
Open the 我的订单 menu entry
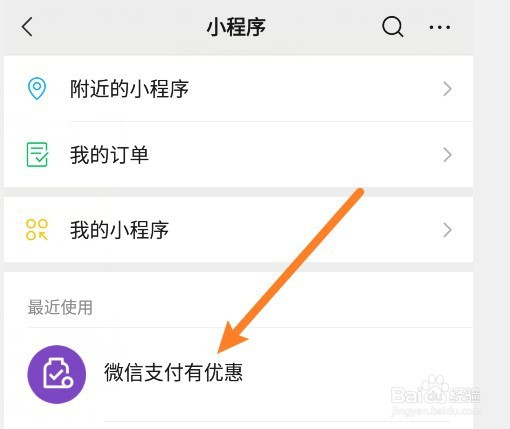pyautogui.click(x=238, y=155)
